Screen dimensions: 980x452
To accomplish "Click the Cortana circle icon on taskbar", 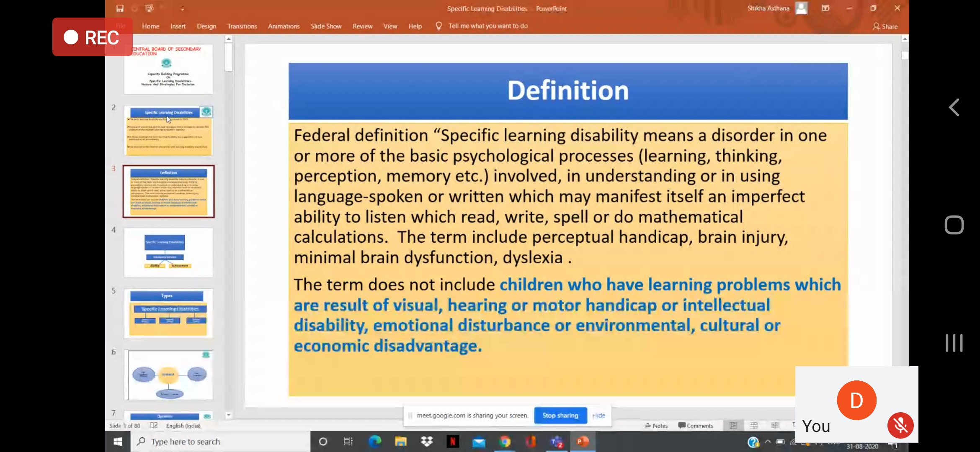I will tap(323, 442).
